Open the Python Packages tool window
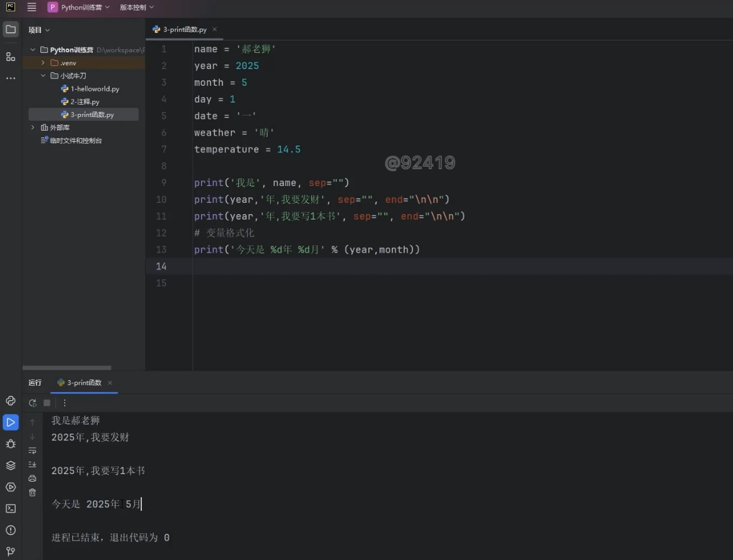The width and height of the screenshot is (733, 560). pos(11,465)
